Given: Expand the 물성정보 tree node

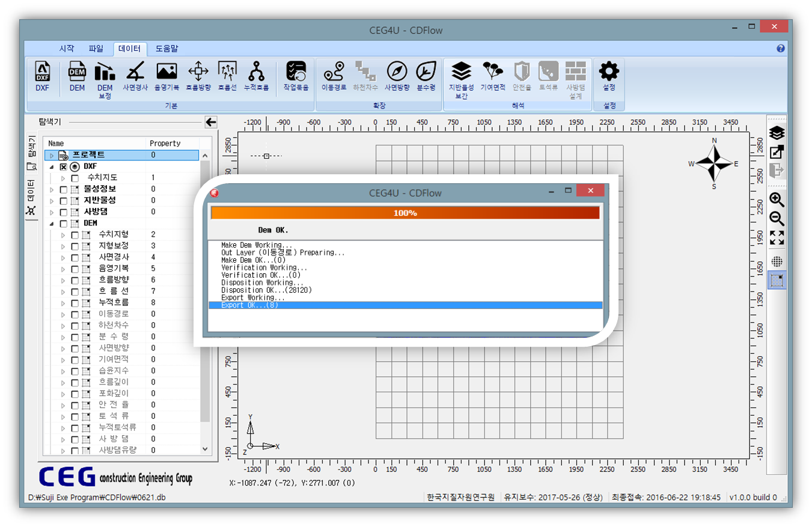Looking at the screenshot, I should tap(52, 189).
